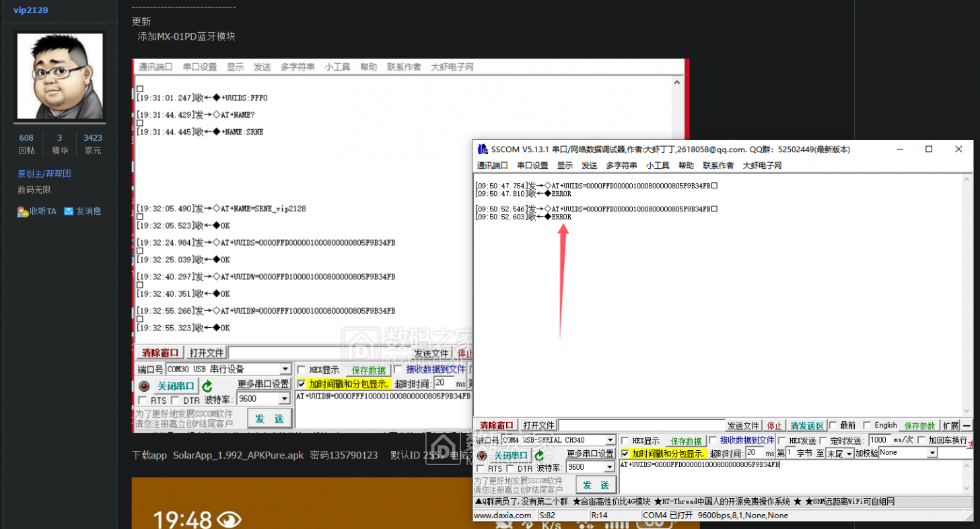Toggle the 定时发送 timed send checkbox
This screenshot has height=529, width=980.
coord(823,441)
